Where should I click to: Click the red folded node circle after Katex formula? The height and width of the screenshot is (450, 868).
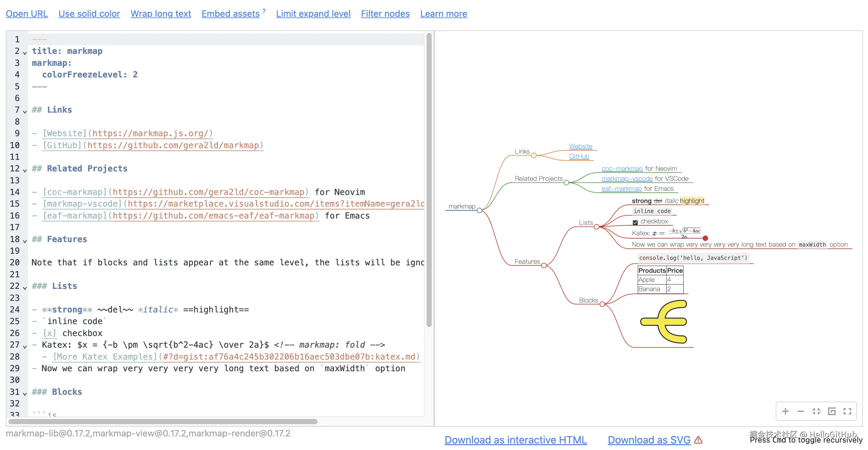[705, 238]
